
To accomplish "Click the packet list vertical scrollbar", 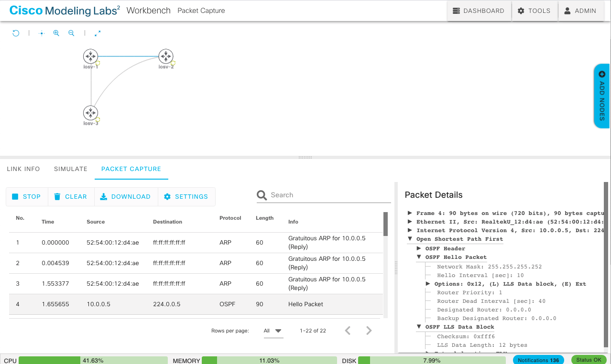I will (385, 224).
